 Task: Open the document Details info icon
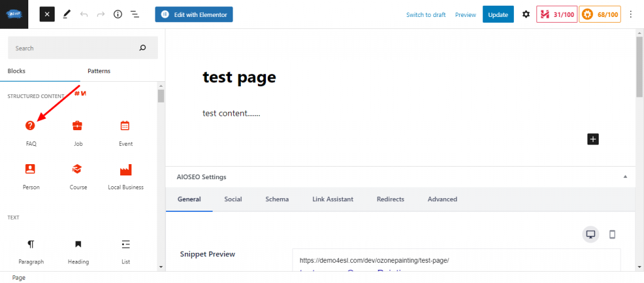tap(118, 14)
